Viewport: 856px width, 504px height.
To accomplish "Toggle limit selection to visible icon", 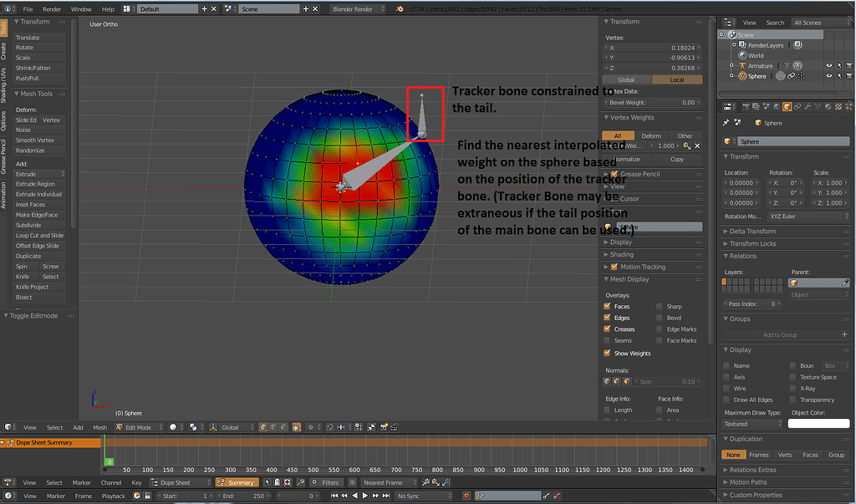I will click(297, 427).
